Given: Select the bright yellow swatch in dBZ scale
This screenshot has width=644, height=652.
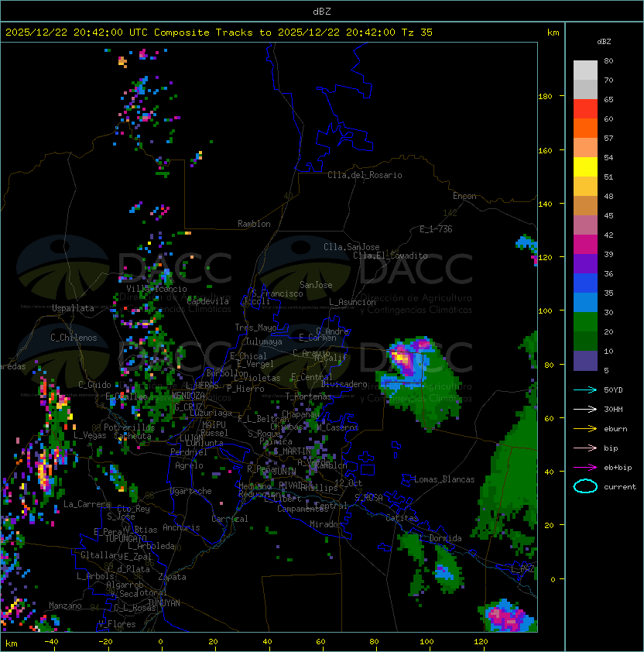Looking at the screenshot, I should point(585,166).
